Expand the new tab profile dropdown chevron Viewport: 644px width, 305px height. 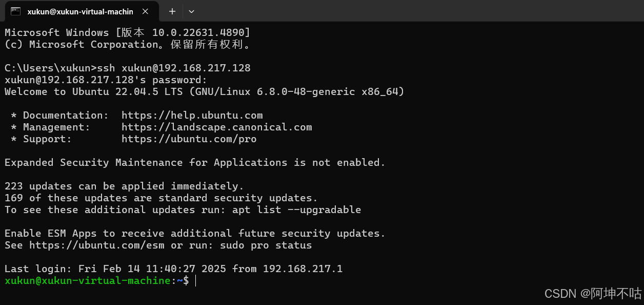tap(191, 11)
